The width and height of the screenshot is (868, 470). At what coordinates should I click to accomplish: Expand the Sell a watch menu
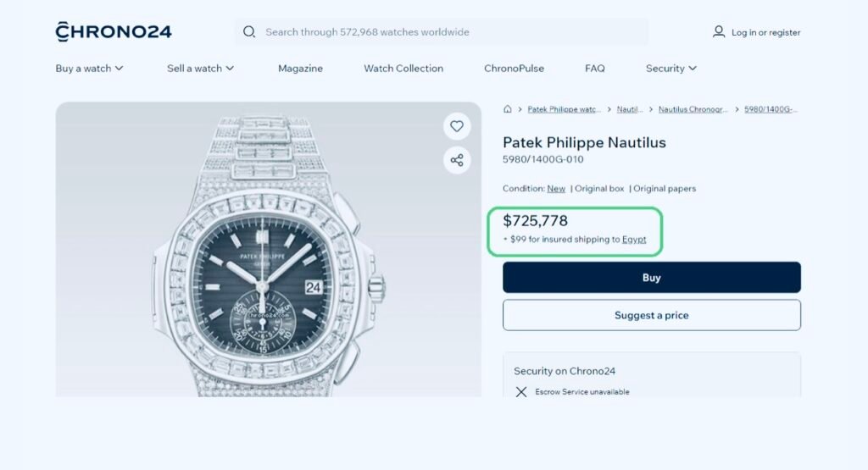(201, 69)
